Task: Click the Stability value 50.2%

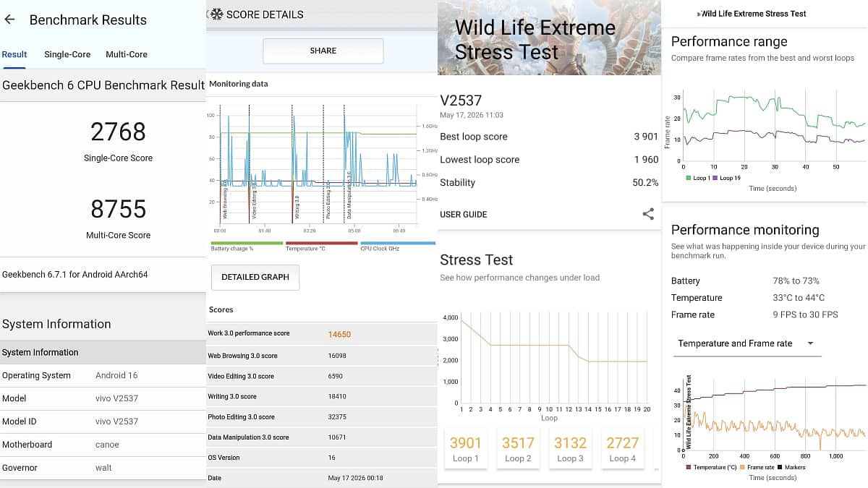Action: click(645, 183)
